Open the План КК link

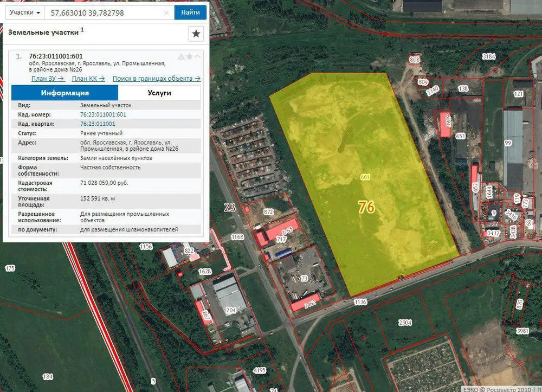click(x=88, y=79)
